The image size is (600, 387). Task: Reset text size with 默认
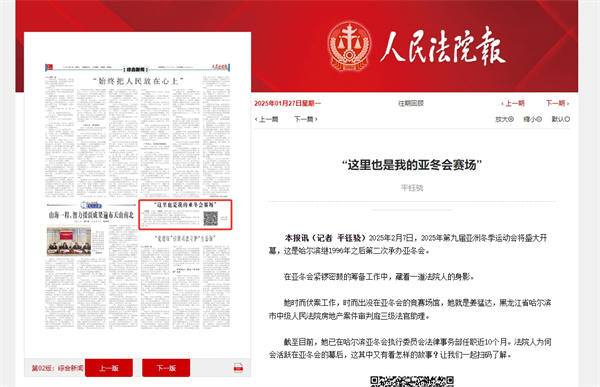561,119
